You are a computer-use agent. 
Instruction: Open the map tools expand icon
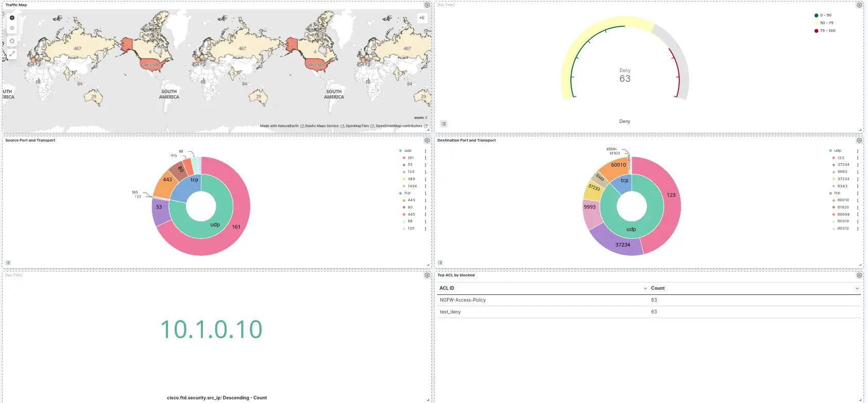point(12,54)
